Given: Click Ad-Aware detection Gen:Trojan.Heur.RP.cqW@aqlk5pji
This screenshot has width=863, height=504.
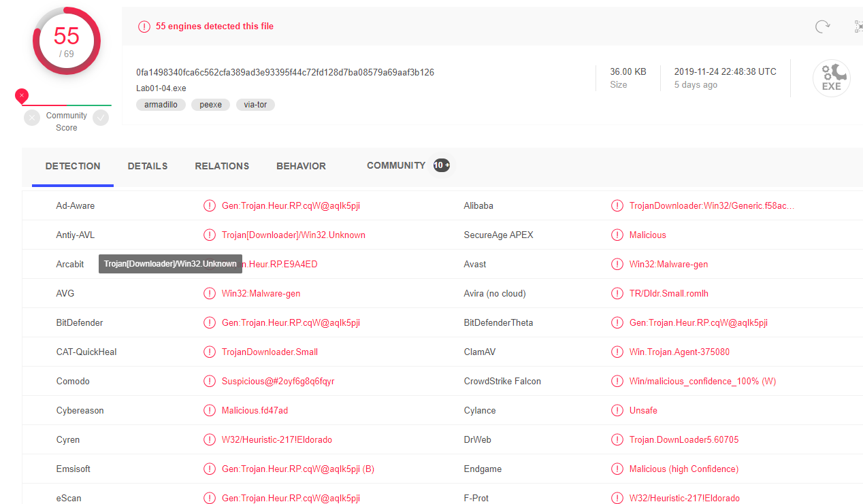Looking at the screenshot, I should 291,205.
